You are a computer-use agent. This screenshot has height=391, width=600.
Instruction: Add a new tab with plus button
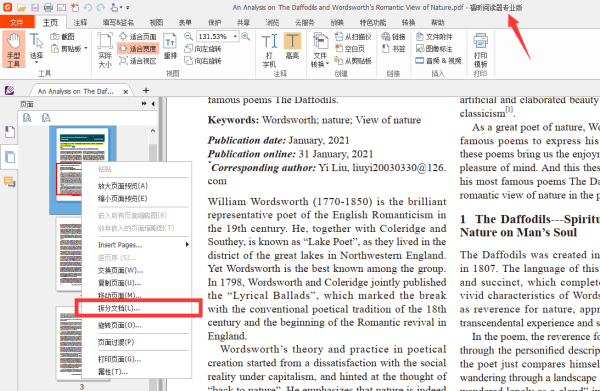click(146, 90)
